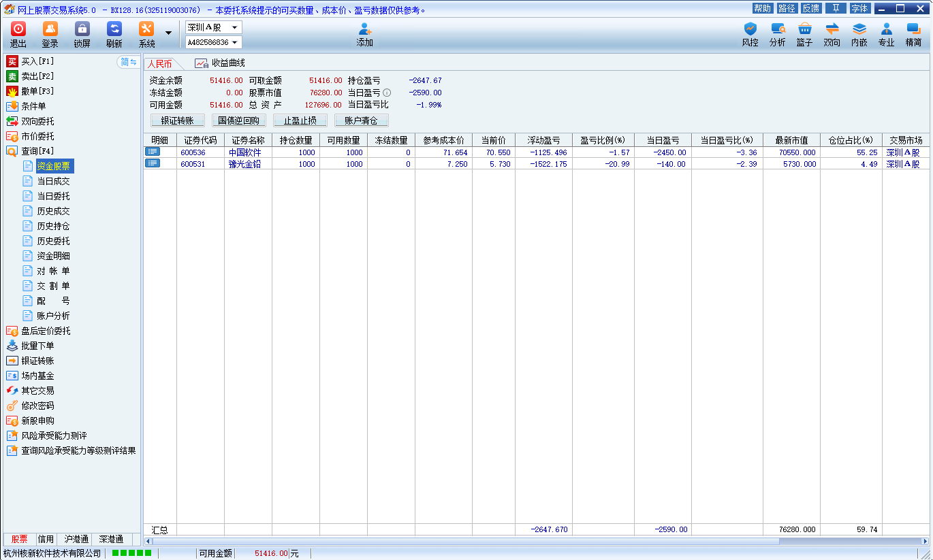This screenshot has height=560, width=933.
Task: Switch to the 收益曲线 tab
Action: coord(221,63)
